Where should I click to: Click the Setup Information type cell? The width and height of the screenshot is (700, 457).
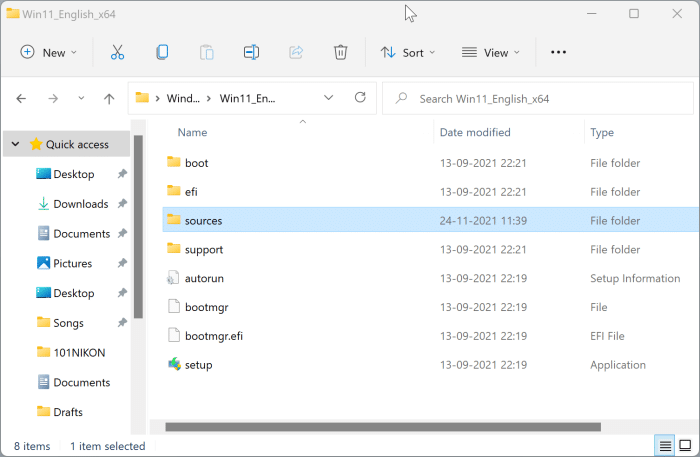635,278
